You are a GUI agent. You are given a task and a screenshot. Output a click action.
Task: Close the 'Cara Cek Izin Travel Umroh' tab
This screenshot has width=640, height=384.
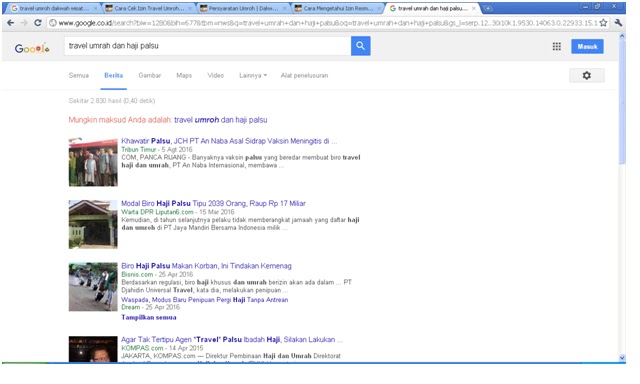[x=190, y=8]
